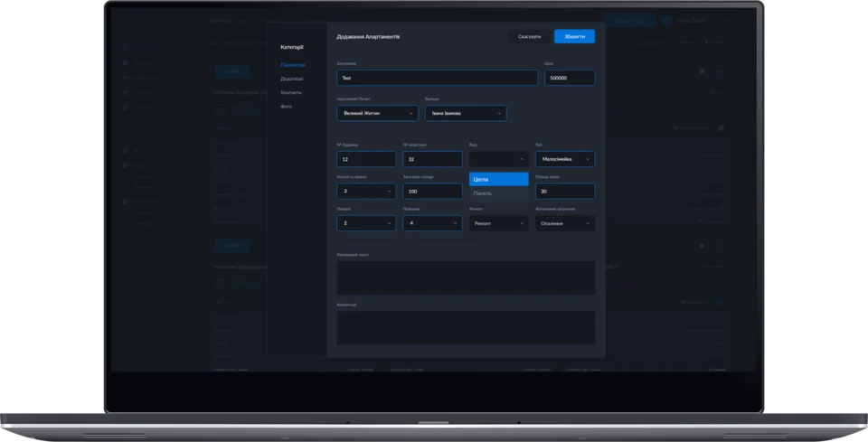Open the total floors dropdown showing 4
868x442 pixels.
tap(433, 223)
